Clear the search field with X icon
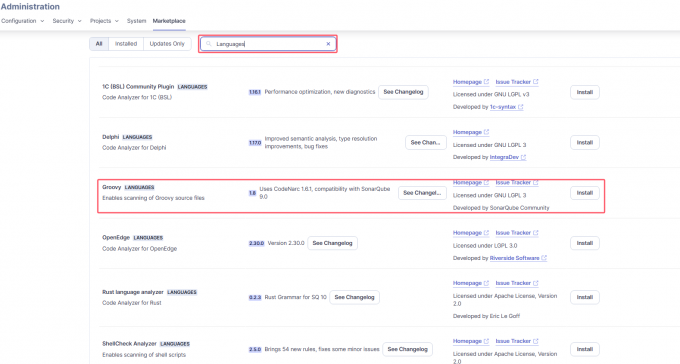Screen dimensions: 680x364 (328, 44)
